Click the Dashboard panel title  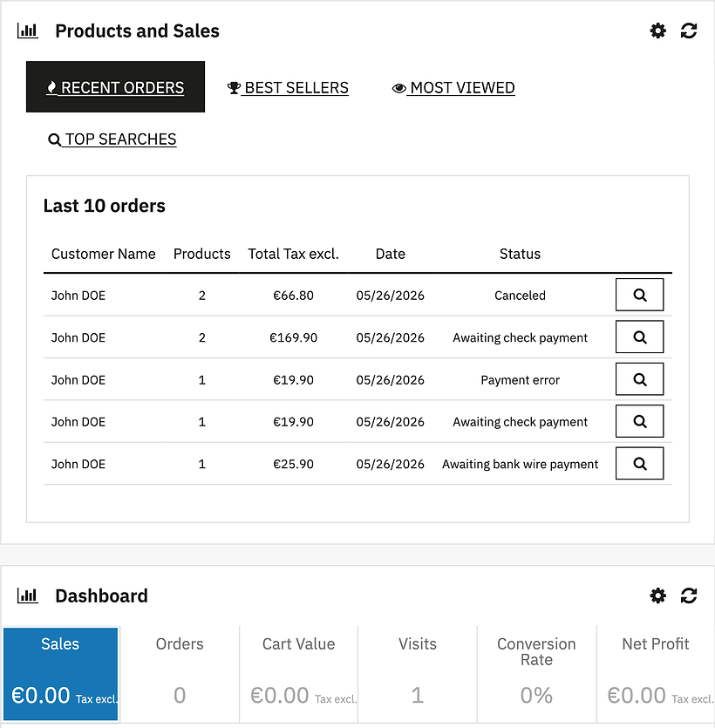click(x=102, y=595)
